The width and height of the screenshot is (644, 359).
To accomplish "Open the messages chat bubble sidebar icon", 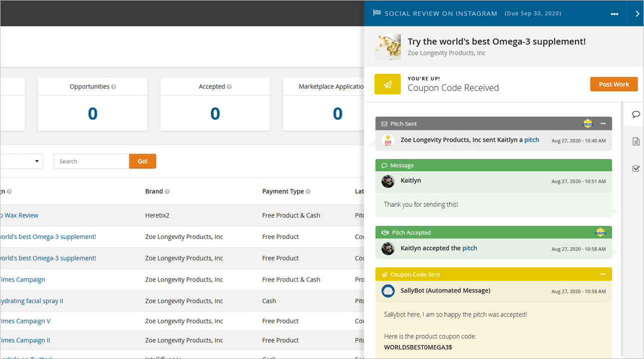I will (x=636, y=115).
